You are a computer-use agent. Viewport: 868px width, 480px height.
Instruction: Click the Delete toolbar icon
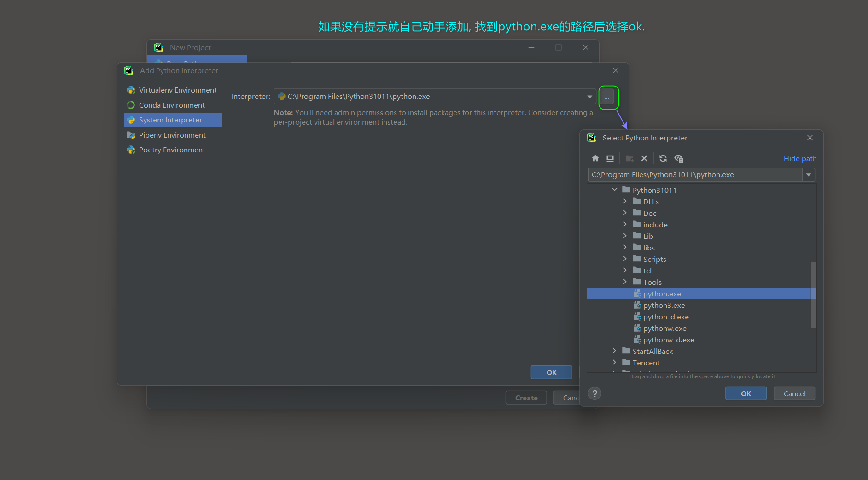tap(644, 158)
